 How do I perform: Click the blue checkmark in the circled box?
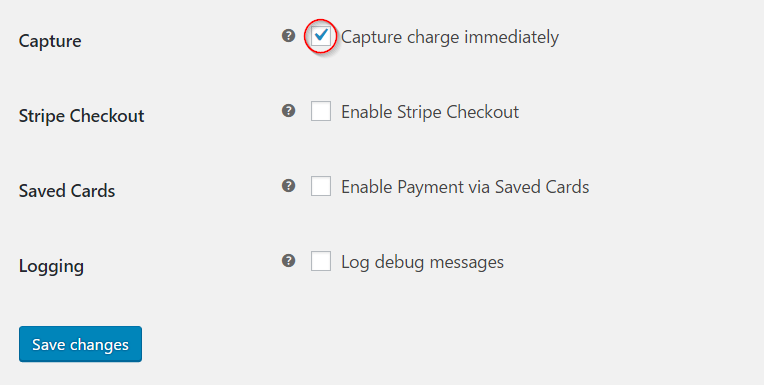coord(321,35)
